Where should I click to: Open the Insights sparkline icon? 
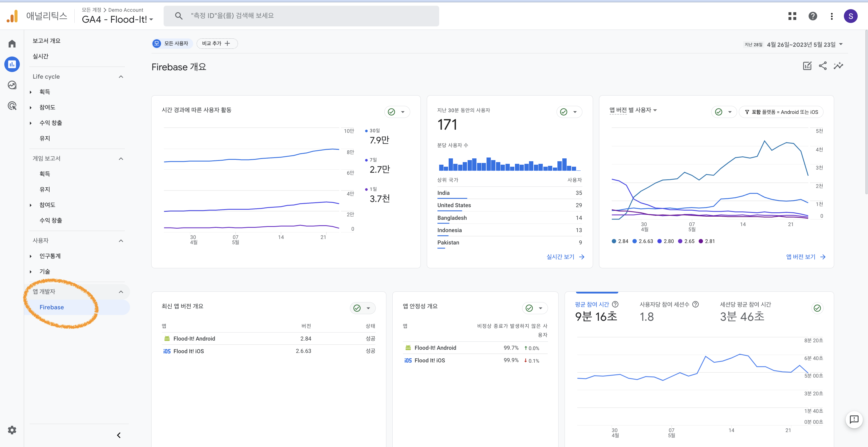tap(838, 66)
